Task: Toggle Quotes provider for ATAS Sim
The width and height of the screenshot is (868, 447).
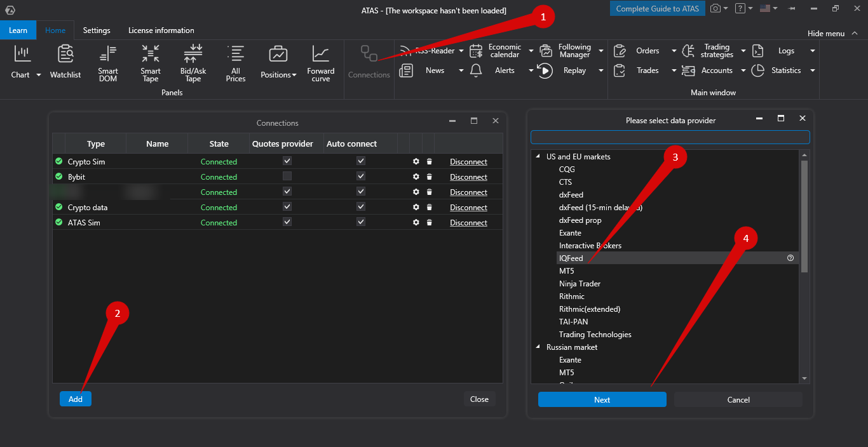Action: tap(287, 222)
